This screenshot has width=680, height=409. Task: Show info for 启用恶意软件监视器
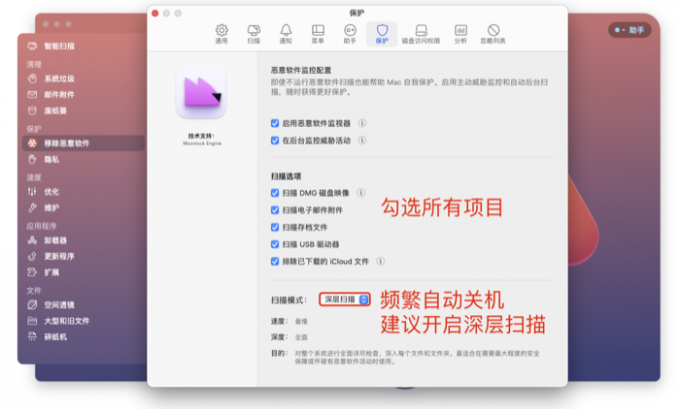pos(362,123)
